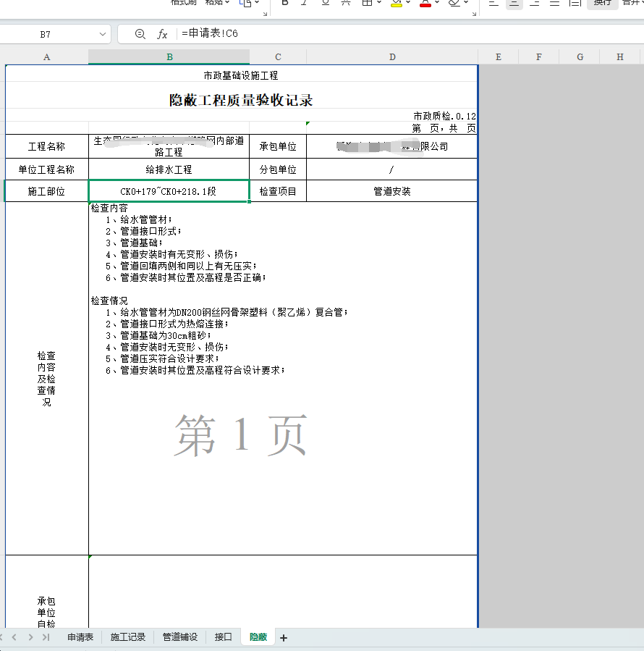Apply the yellow fill color swatch
The width and height of the screenshot is (644, 651).
coord(397,3)
